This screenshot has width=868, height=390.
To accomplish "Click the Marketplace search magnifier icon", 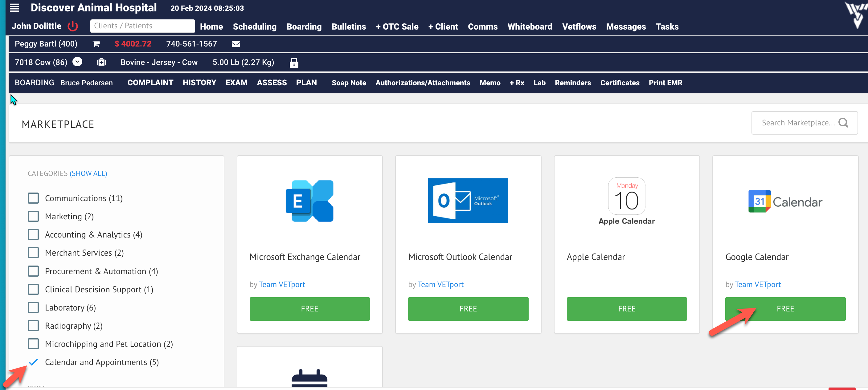I will (x=843, y=123).
